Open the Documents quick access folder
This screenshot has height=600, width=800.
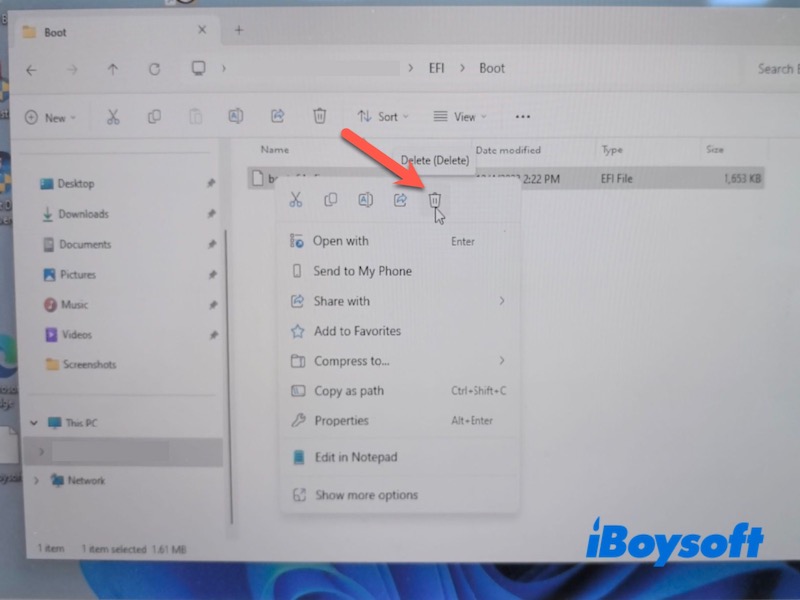tap(85, 244)
